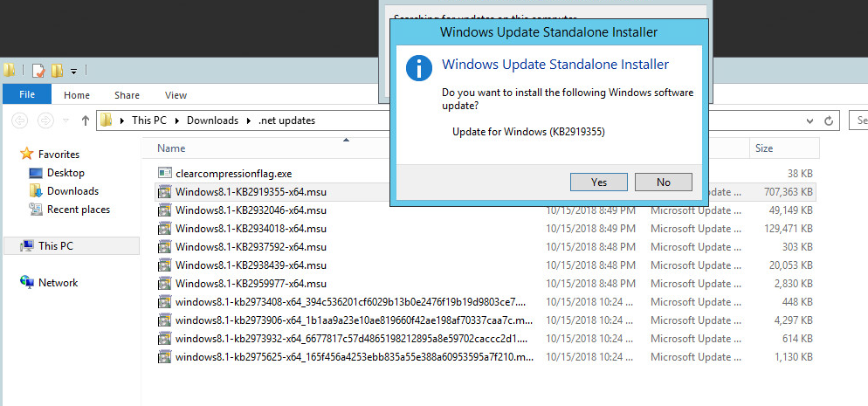Click the Search box
The width and height of the screenshot is (868, 406).
858,120
